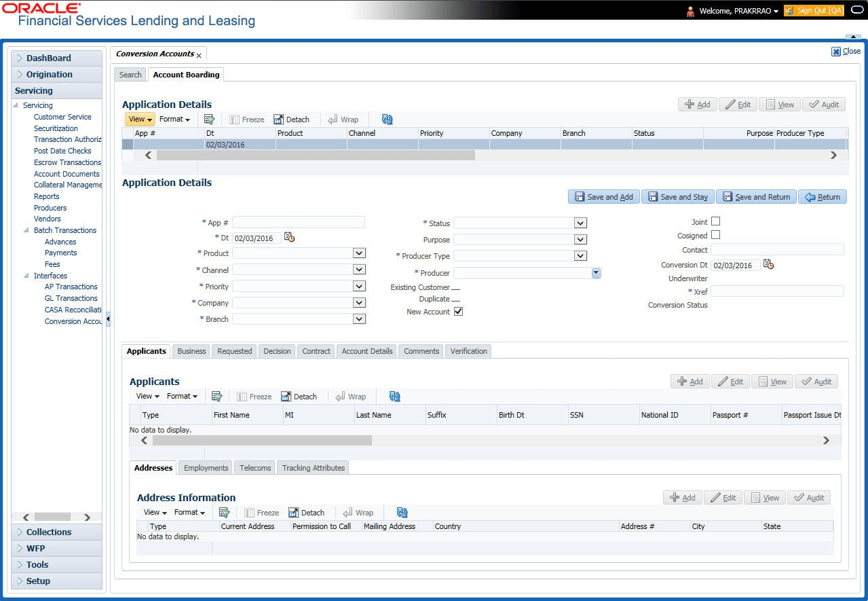This screenshot has width=868, height=601.
Task: Click export icon in Applicants toolbar
Action: 217,397
